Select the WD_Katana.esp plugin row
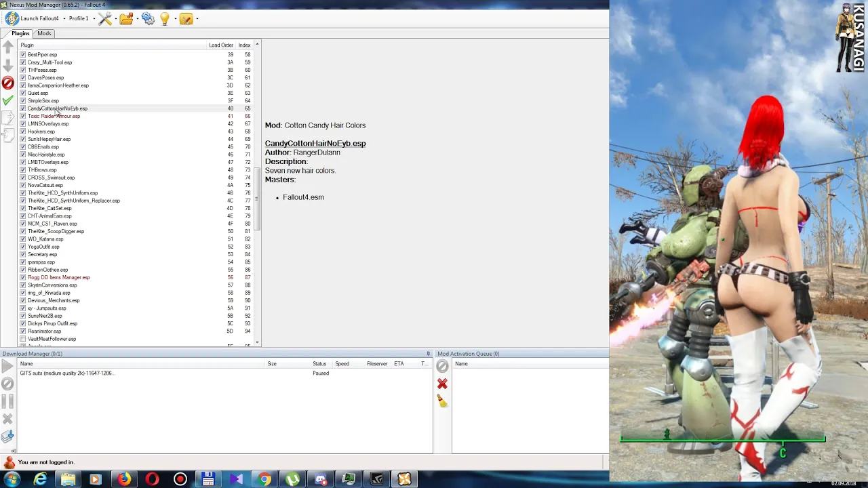The image size is (868, 488). (x=136, y=239)
